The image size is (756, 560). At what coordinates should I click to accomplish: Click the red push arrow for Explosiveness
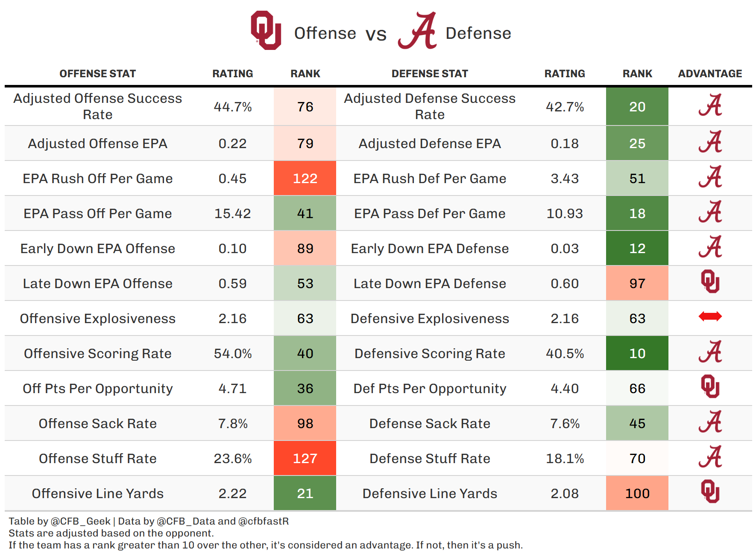[x=710, y=317]
